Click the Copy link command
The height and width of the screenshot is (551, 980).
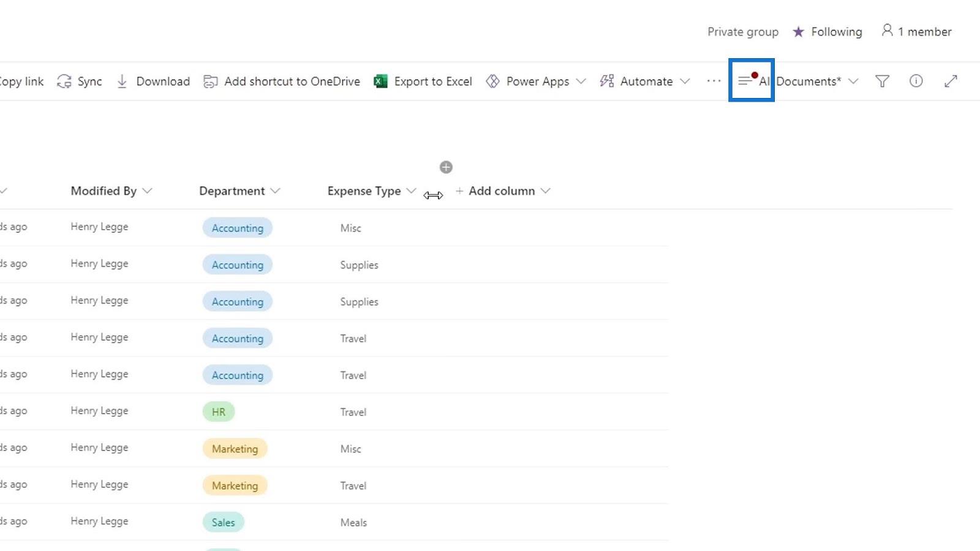pos(21,81)
